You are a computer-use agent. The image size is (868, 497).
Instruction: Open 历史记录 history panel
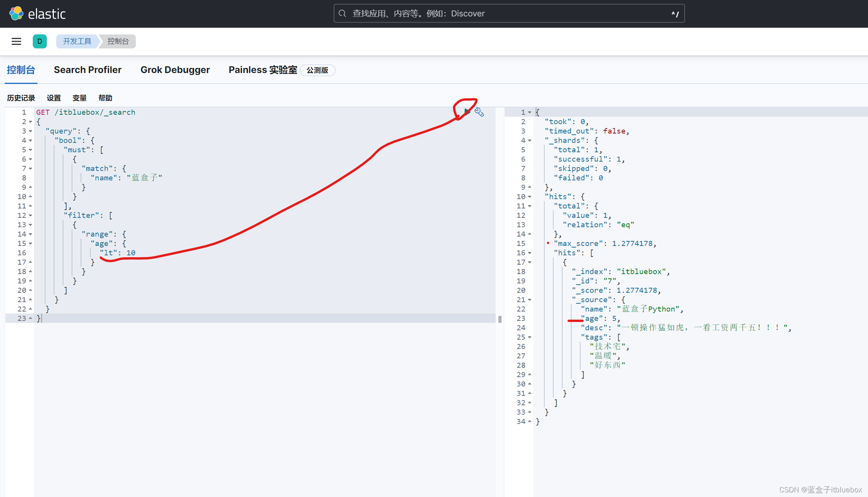[21, 98]
